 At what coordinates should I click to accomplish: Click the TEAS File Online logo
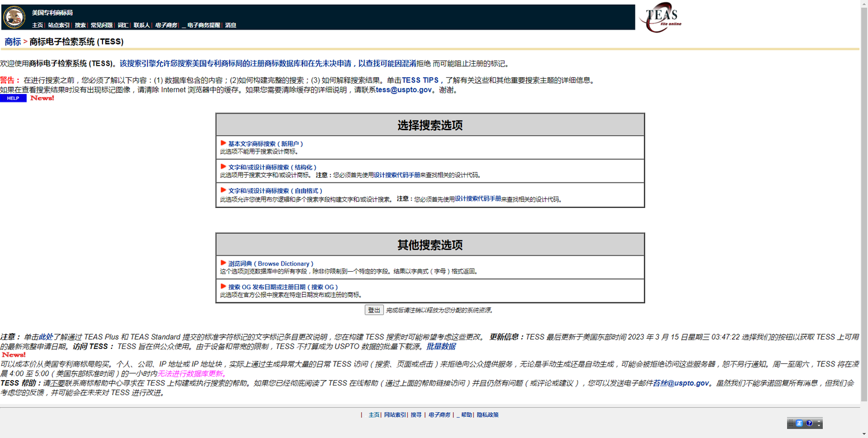click(660, 17)
